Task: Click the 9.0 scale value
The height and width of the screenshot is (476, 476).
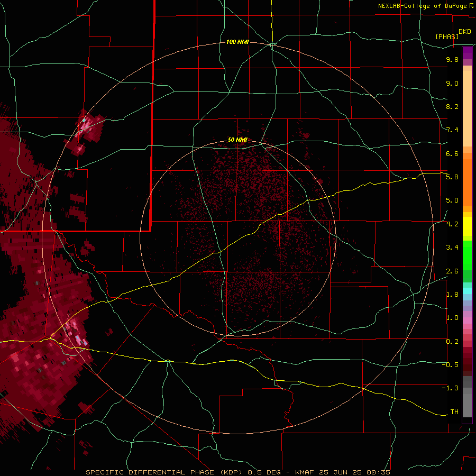Action: click(452, 83)
